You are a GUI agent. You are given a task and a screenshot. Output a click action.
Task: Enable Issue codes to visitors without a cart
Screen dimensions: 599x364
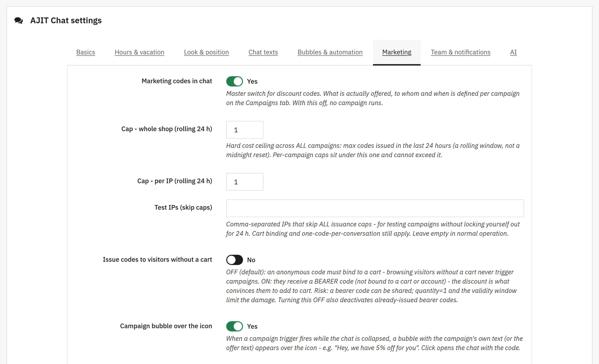(x=235, y=260)
